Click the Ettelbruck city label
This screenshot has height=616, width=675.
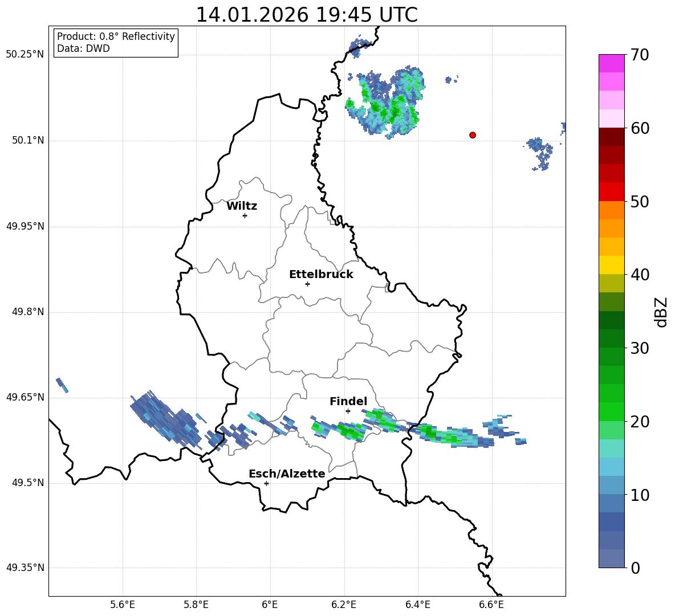tap(321, 275)
